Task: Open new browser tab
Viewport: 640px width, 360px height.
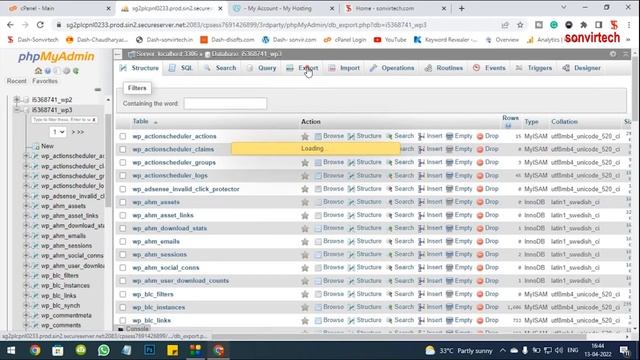Action: [462, 8]
